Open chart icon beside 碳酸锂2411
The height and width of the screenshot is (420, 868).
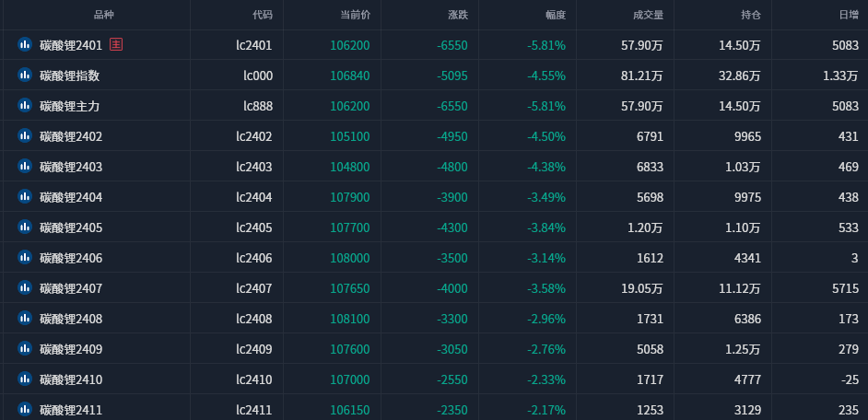24,410
